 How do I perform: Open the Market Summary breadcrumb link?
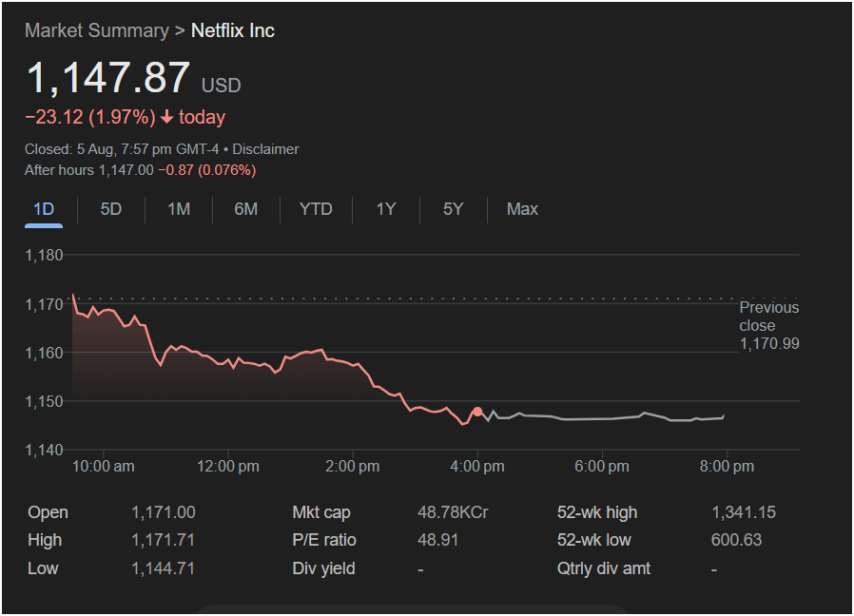coord(97,31)
